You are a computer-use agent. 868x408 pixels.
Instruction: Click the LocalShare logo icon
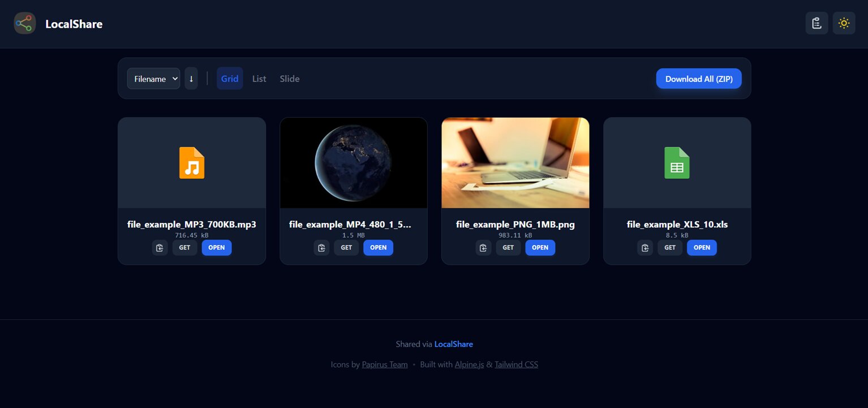[x=25, y=23]
